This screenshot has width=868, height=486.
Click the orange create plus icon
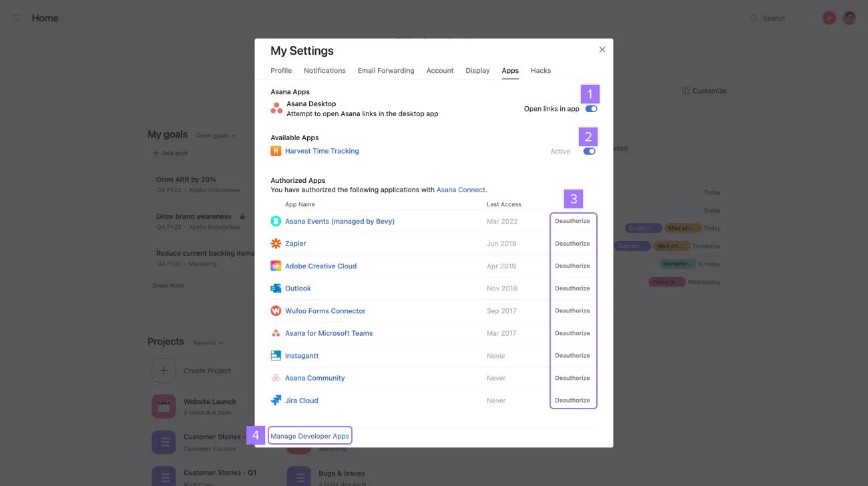828,17
